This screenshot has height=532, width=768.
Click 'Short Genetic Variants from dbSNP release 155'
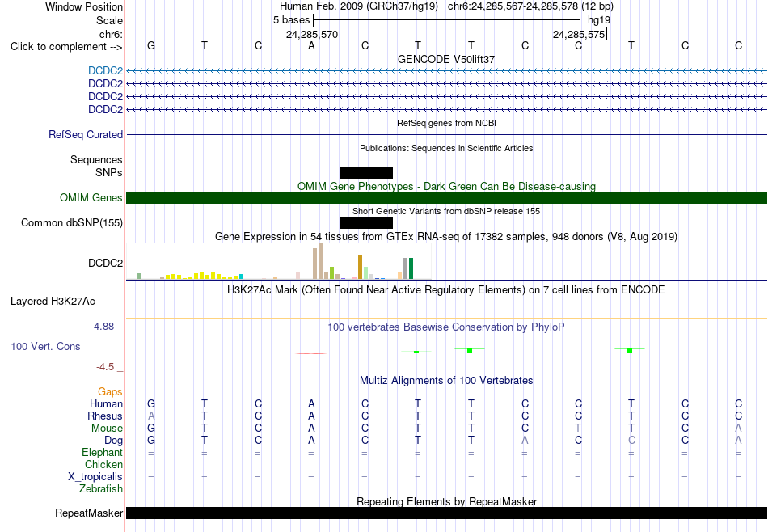point(446,211)
